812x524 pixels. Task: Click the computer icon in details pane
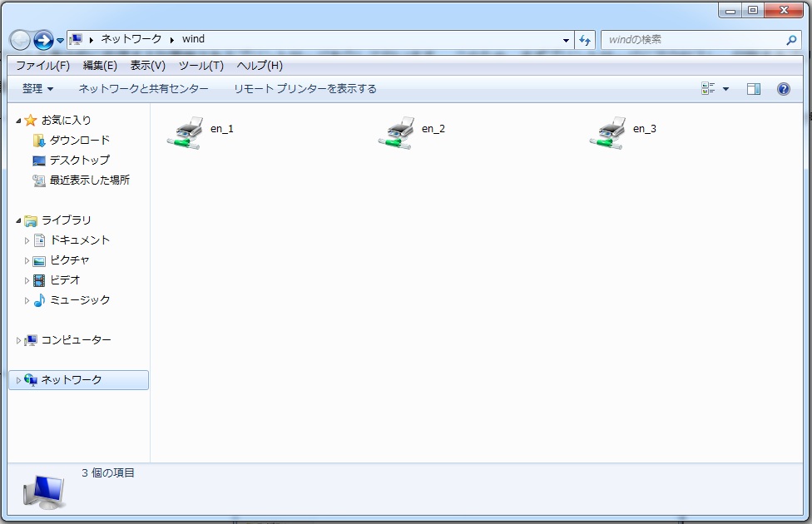pyautogui.click(x=44, y=492)
